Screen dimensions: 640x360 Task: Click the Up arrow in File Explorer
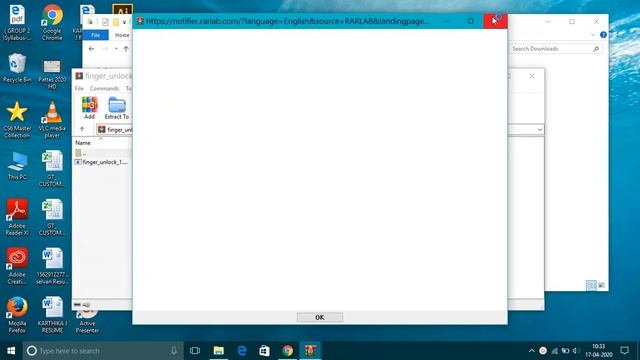(x=126, y=49)
